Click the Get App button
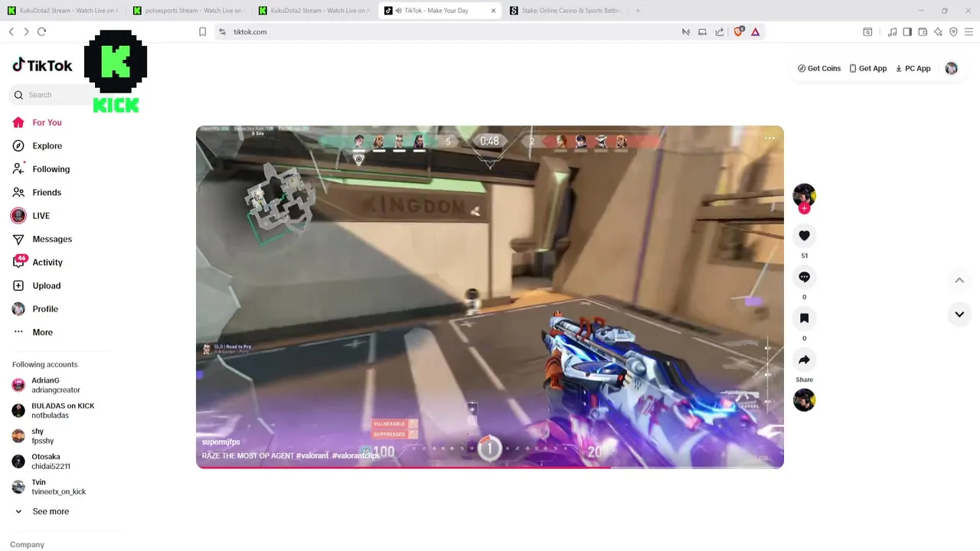Viewport: 980px width, 551px height. point(868,68)
